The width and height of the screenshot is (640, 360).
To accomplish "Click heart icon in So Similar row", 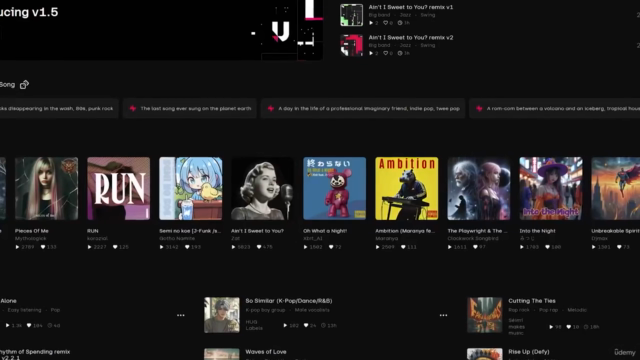I will (306, 325).
